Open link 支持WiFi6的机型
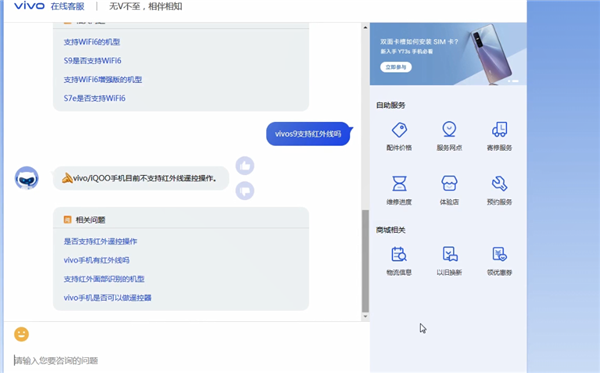Viewport: 600px width, 373px height. (x=92, y=42)
